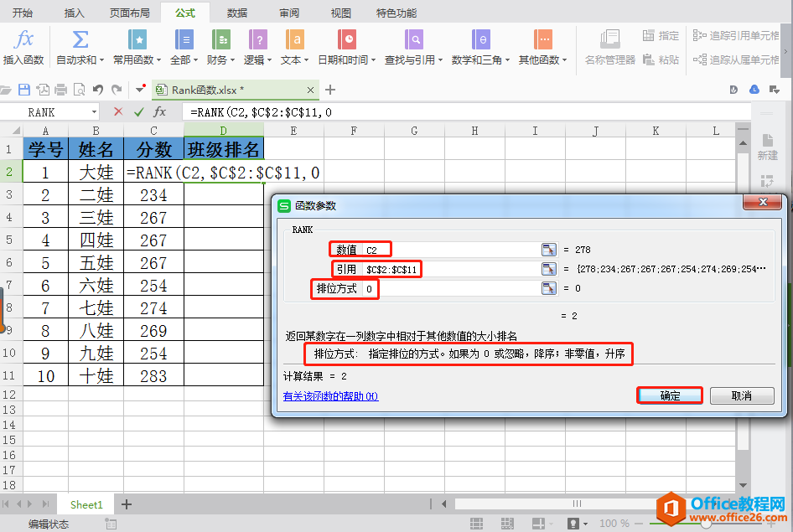Viewport: 793px width, 532px height.
Task: Confirm formula with green check mark
Action: pyautogui.click(x=138, y=111)
